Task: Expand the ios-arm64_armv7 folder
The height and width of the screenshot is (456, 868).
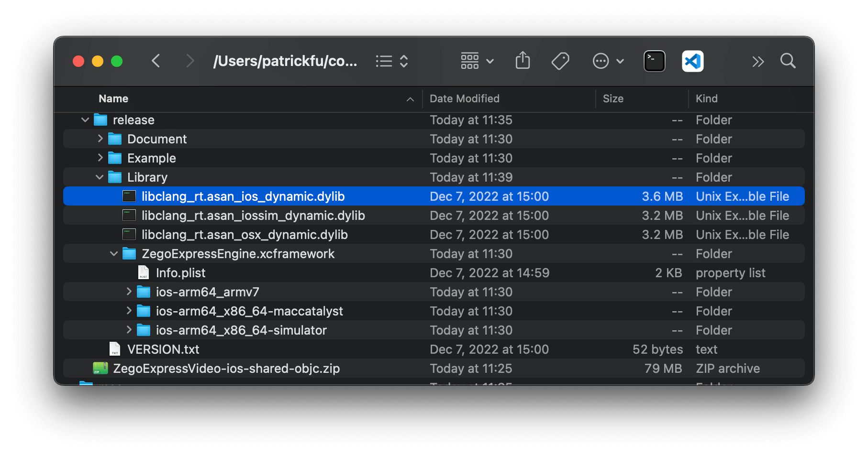Action: click(x=129, y=292)
